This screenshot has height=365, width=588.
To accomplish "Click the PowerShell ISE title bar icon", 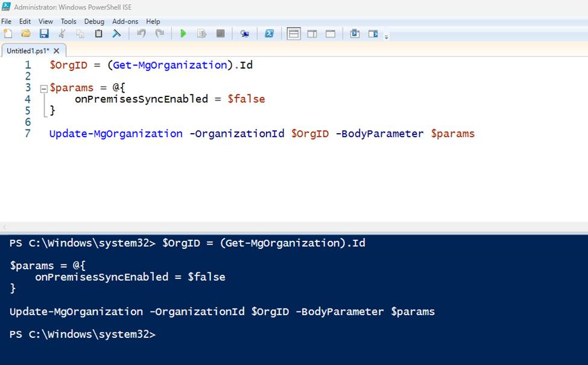I will 6,7.
